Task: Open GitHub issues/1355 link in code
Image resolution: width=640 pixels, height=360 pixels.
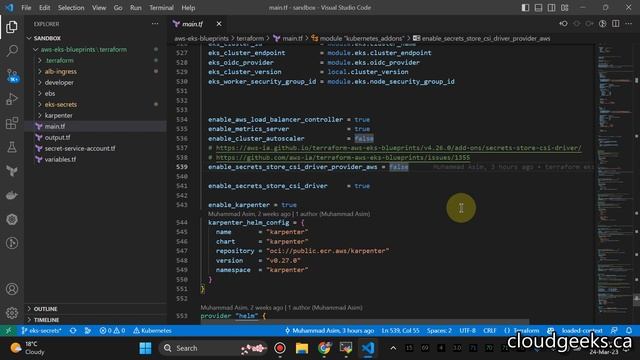Action: pyautogui.click(x=343, y=158)
